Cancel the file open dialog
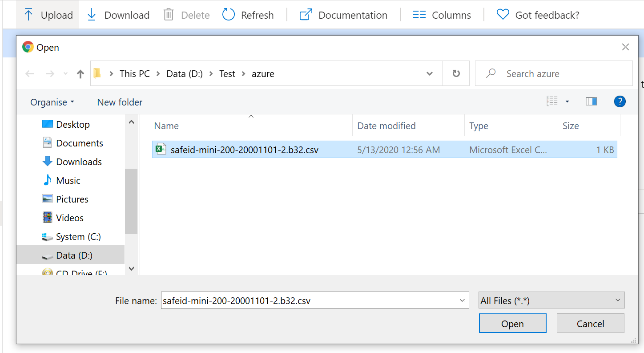644x353 pixels. point(590,324)
